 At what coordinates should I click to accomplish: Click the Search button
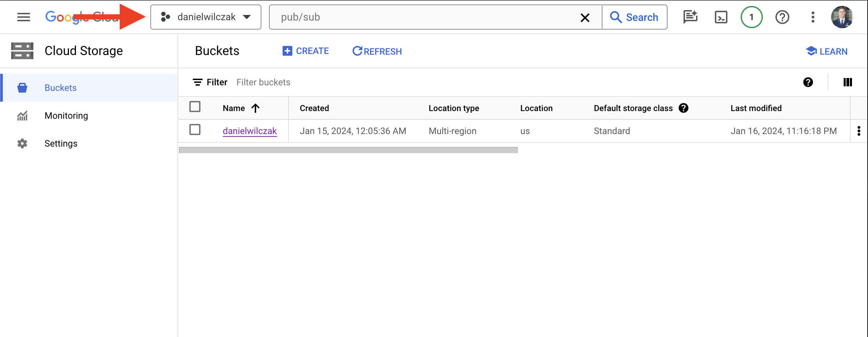tap(634, 17)
